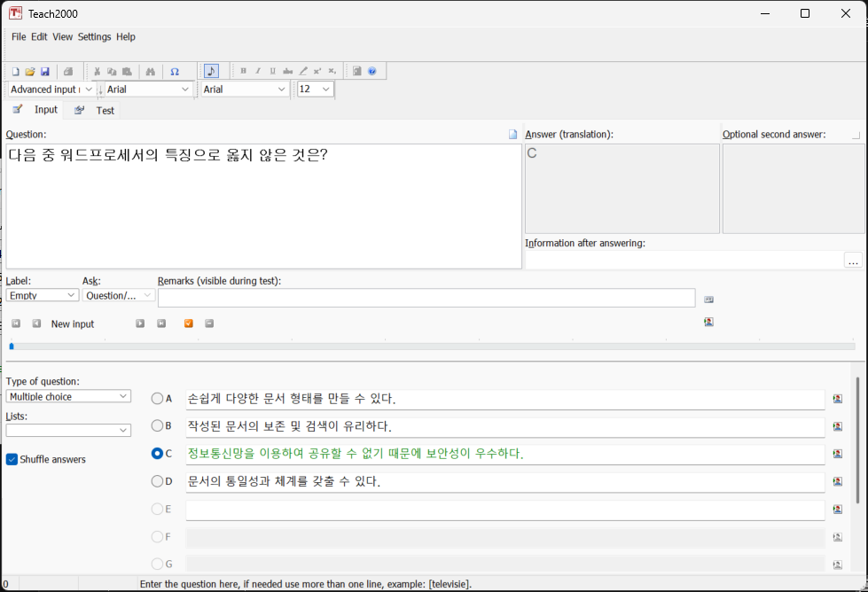Expand the Label dropdown showing Empty
The image size is (868, 592).
point(43,295)
